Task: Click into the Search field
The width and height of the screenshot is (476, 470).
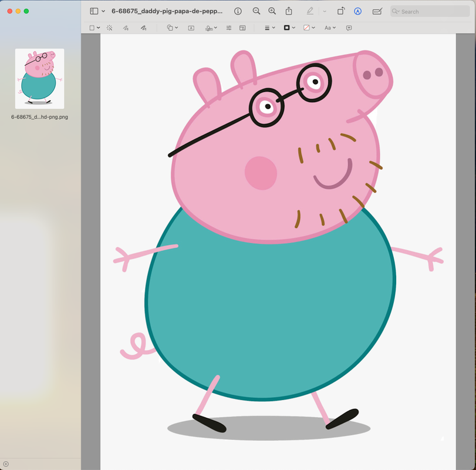Action: pos(430,11)
